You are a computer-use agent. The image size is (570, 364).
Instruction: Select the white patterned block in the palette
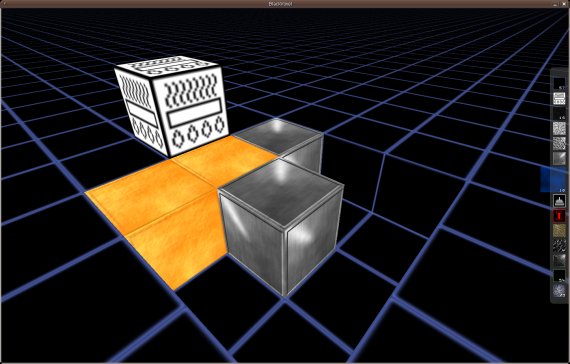click(x=559, y=99)
